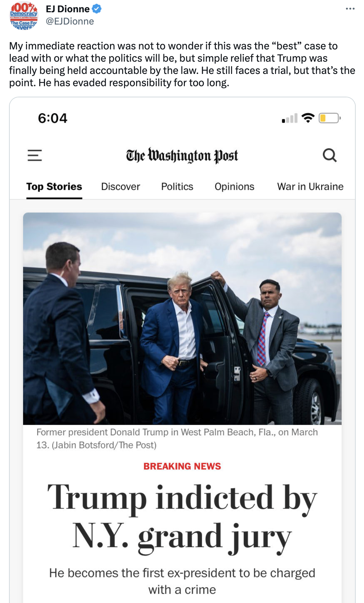Viewport: 364px width, 603px height.
Task: Click the @EJDionne handle
Action: 70,21
